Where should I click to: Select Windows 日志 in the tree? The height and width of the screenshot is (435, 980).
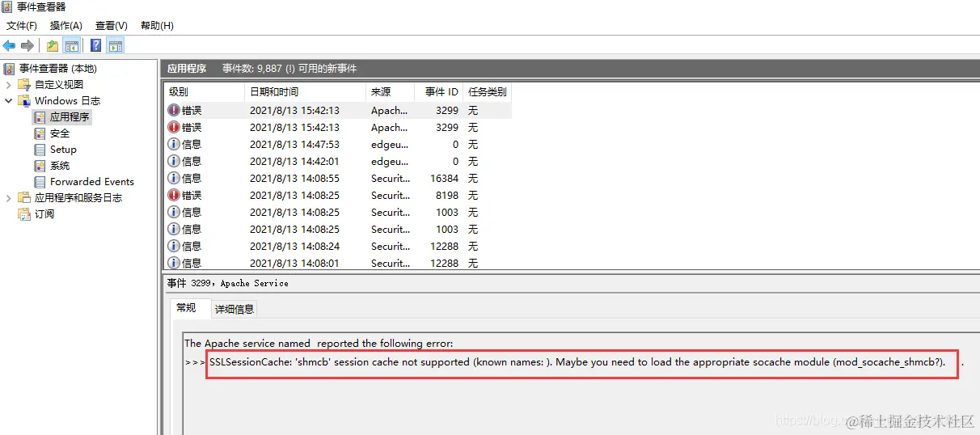[68, 101]
